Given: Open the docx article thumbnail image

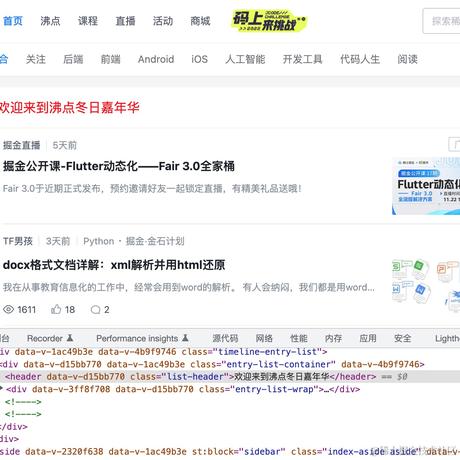Looking at the screenshot, I should pyautogui.click(x=426, y=286).
